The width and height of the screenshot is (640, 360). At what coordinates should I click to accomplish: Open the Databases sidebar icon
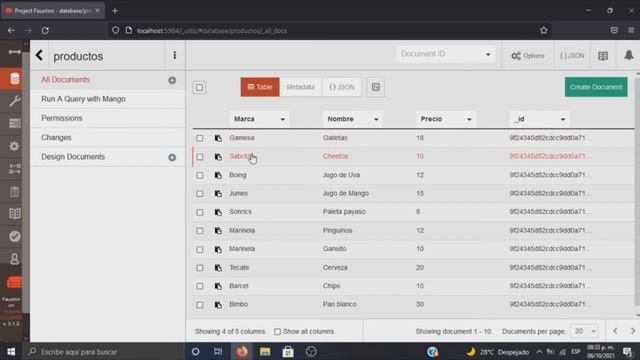(15, 79)
